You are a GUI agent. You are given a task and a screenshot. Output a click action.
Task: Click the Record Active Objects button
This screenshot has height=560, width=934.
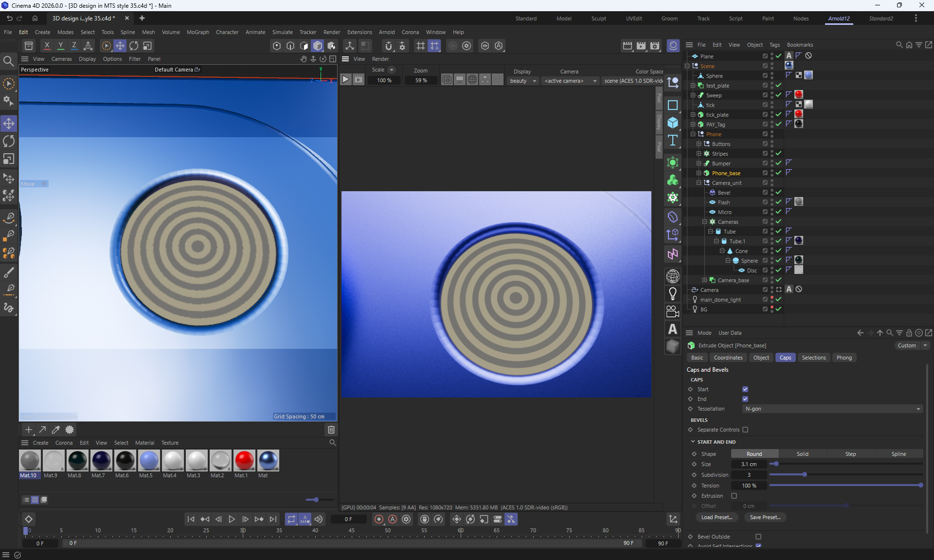[379, 519]
